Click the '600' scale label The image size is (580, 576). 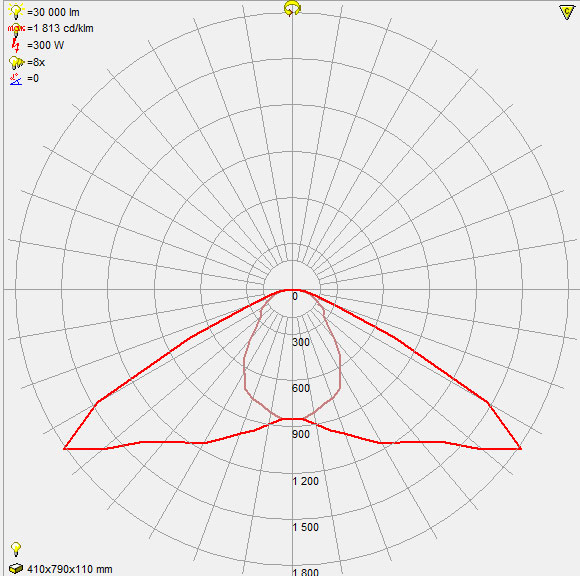301,388
